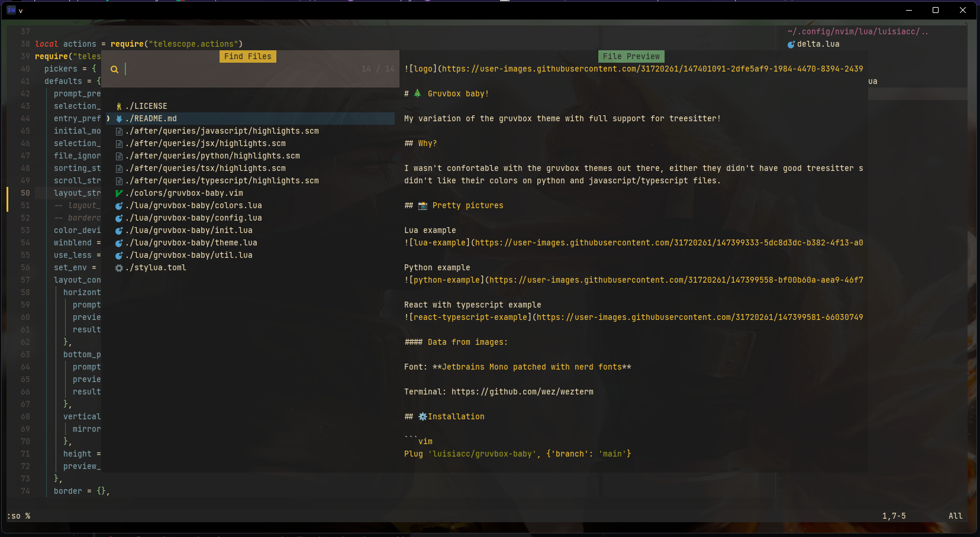This screenshot has height=537, width=980.
Task: Click the file icon beside typescript/highlights.scm
Action: click(x=119, y=181)
